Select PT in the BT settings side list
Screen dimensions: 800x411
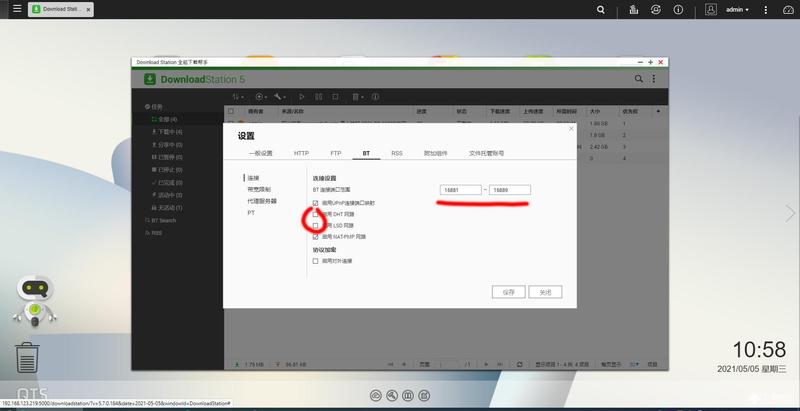click(251, 213)
